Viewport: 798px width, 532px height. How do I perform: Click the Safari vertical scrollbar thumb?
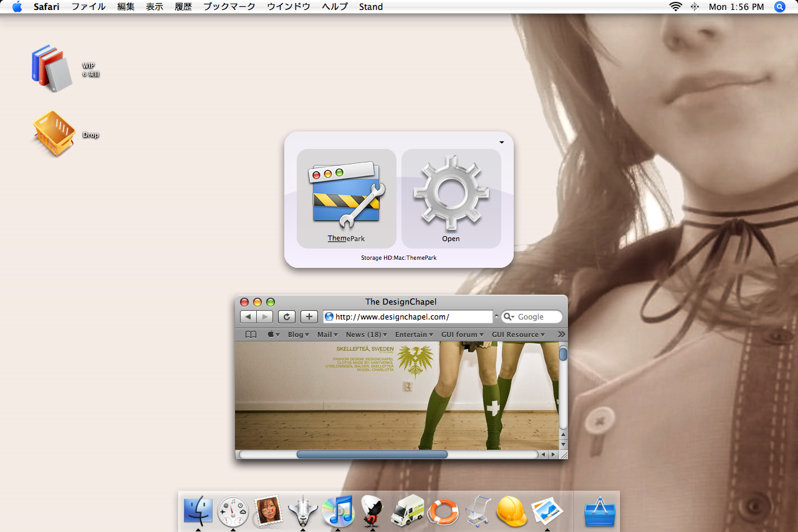[x=563, y=354]
